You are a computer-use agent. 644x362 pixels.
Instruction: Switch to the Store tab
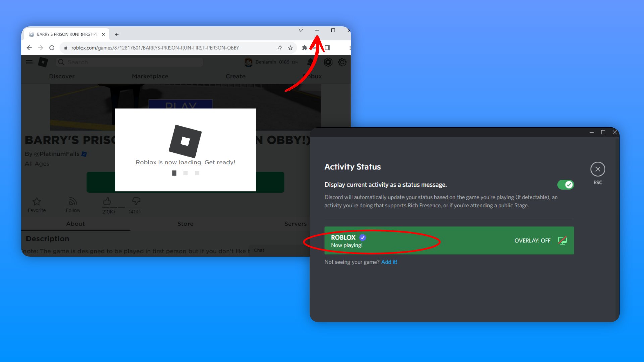point(185,224)
